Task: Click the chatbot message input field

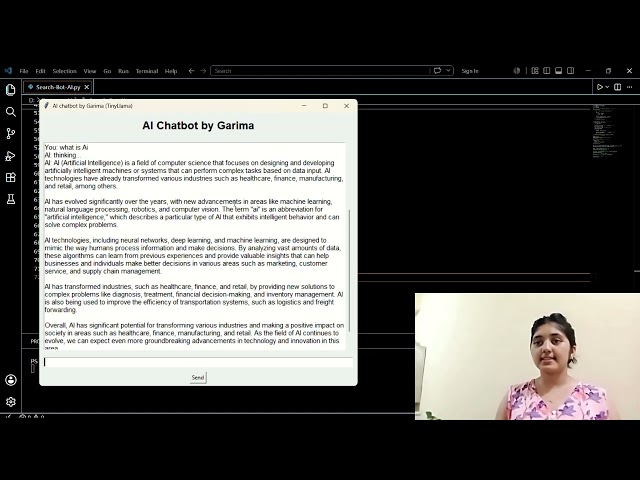Action: point(198,362)
